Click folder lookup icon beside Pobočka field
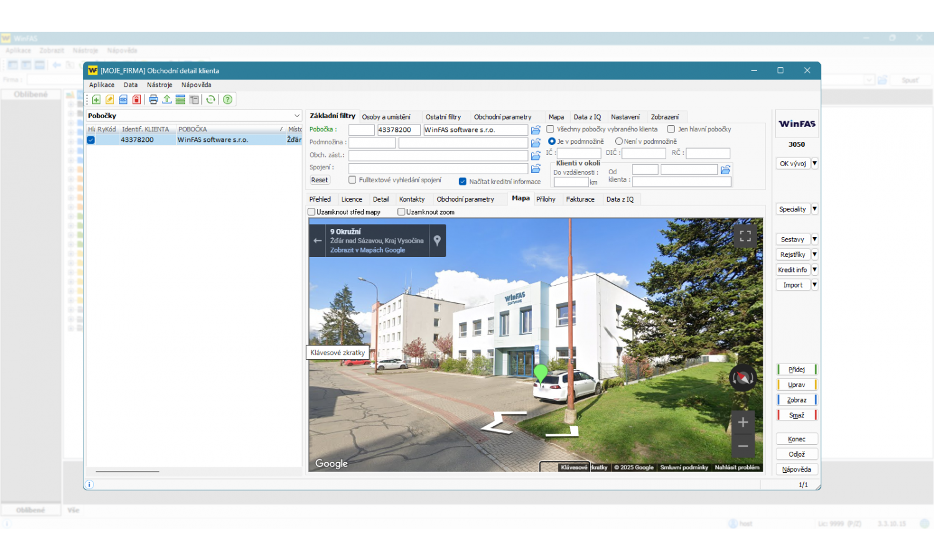Image resolution: width=934 pixels, height=560 pixels. [535, 130]
